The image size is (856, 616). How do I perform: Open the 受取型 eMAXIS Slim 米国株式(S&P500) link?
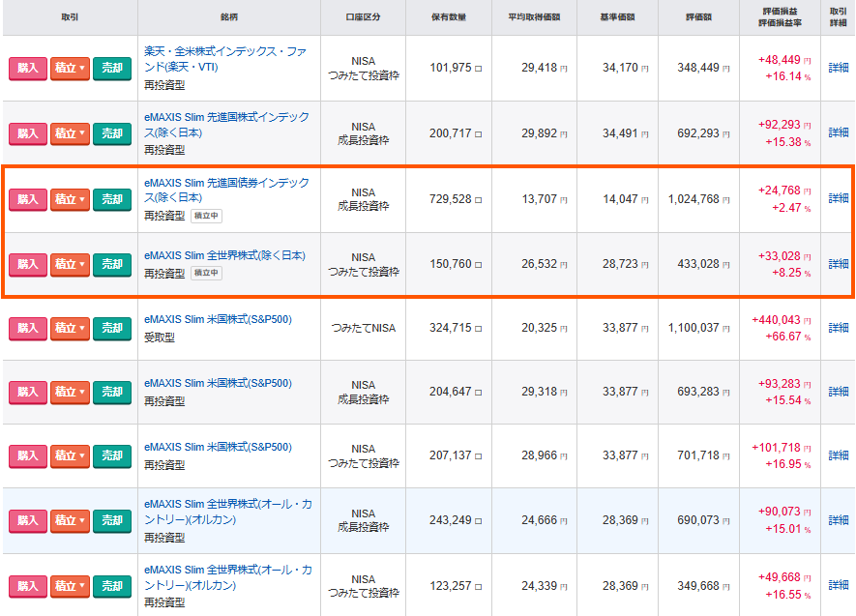[218, 319]
